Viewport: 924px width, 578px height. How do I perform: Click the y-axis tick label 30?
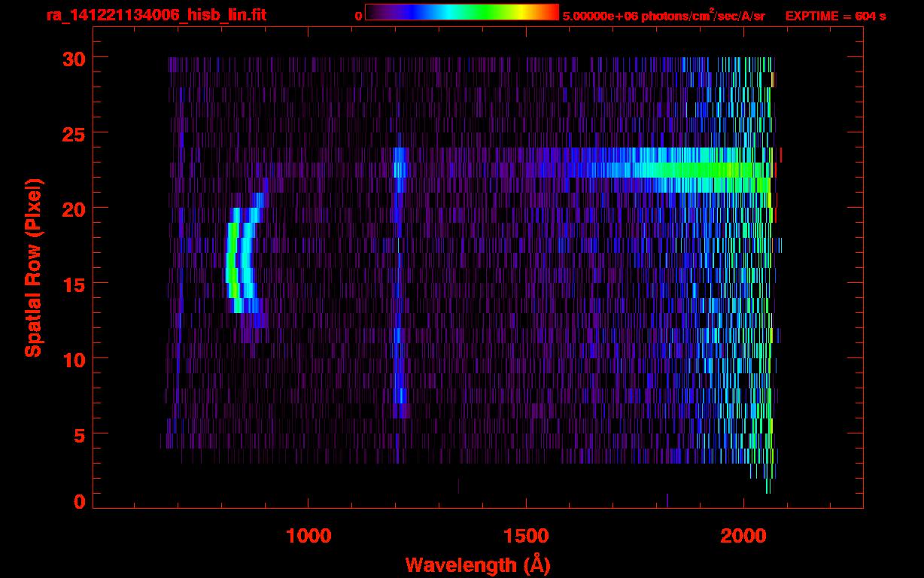(x=74, y=58)
